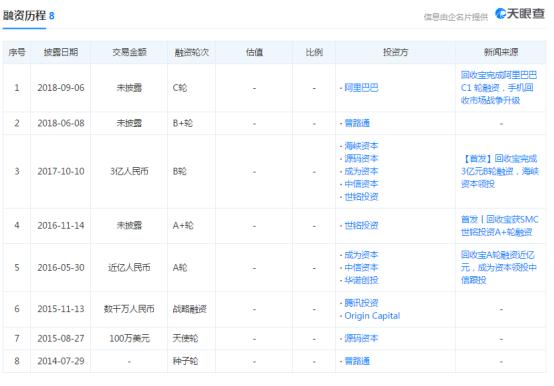Select the date 2018-06-08 cell

61,123
